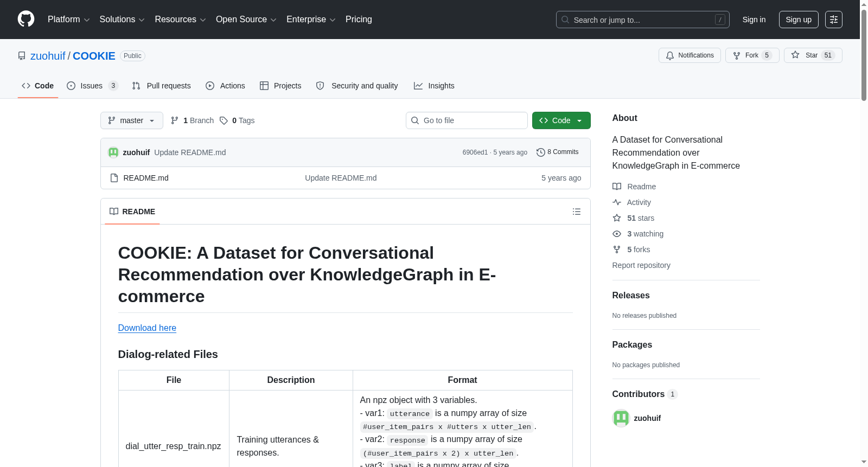868x467 pixels.
Task: Click the Notifications bell button
Action: [690, 55]
